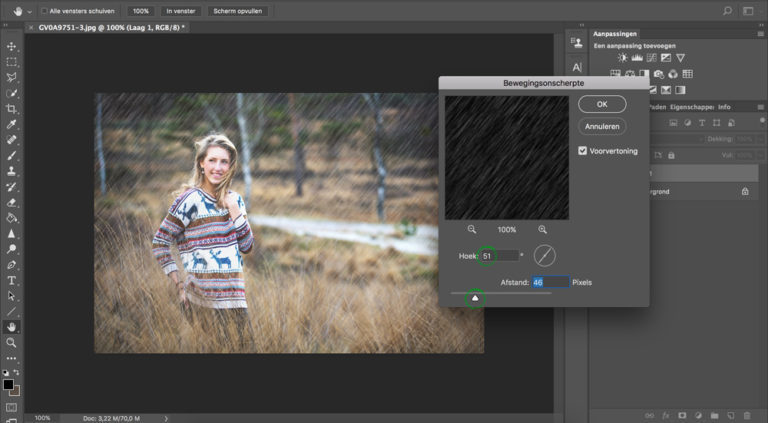This screenshot has height=423, width=768.
Task: Confirm the motion blur with OK
Action: (602, 104)
